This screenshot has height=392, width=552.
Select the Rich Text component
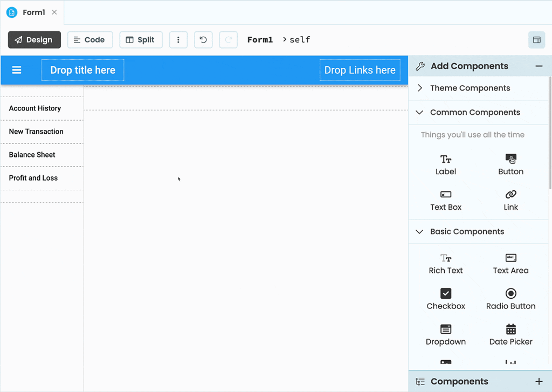(x=445, y=259)
